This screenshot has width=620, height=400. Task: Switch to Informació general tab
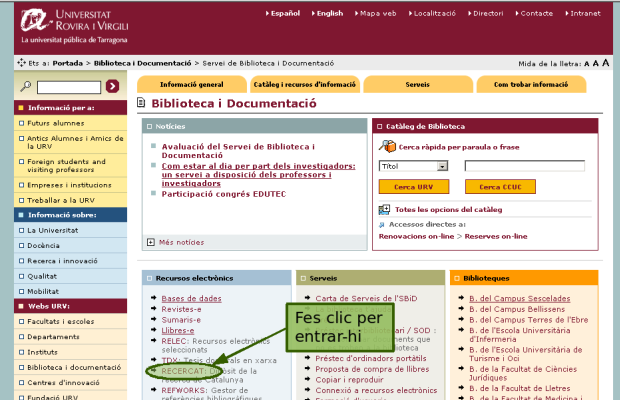pos(192,84)
